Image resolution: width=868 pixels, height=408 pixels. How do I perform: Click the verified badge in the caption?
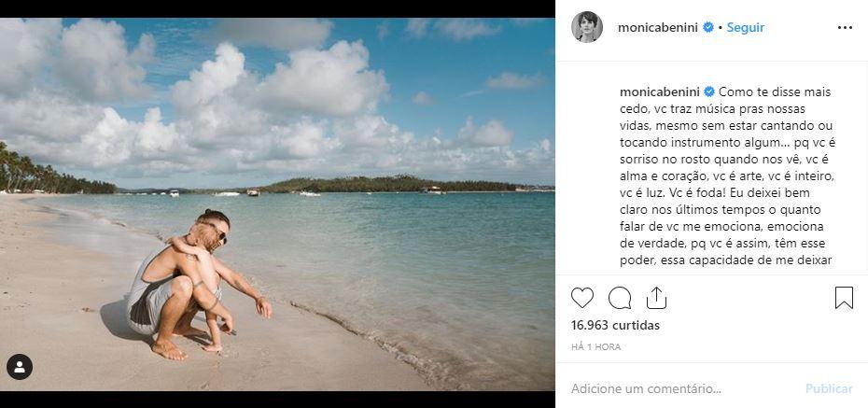709,92
